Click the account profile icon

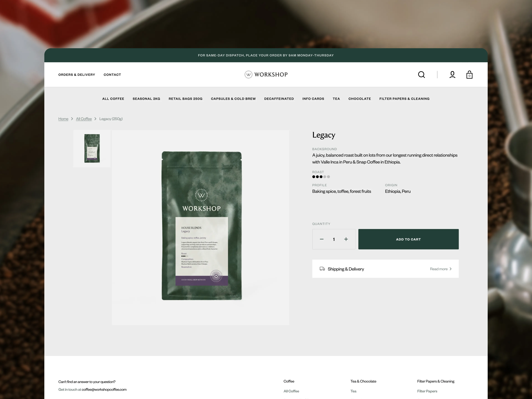tap(452, 75)
